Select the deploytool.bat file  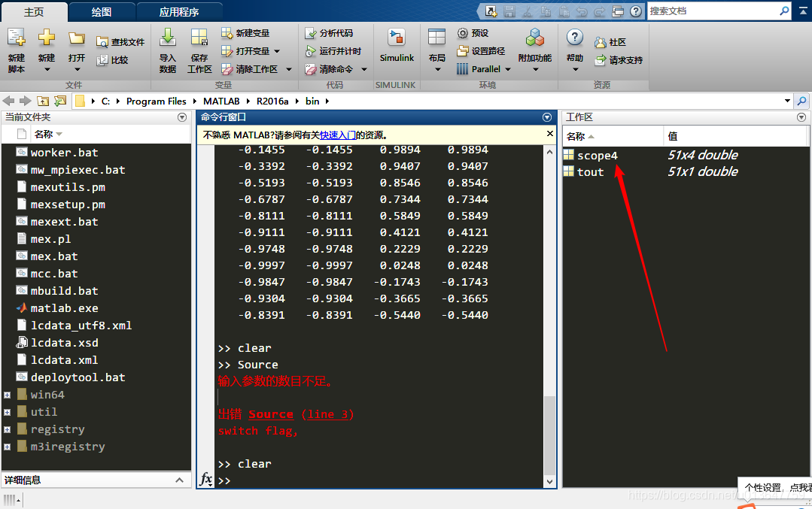coord(78,377)
